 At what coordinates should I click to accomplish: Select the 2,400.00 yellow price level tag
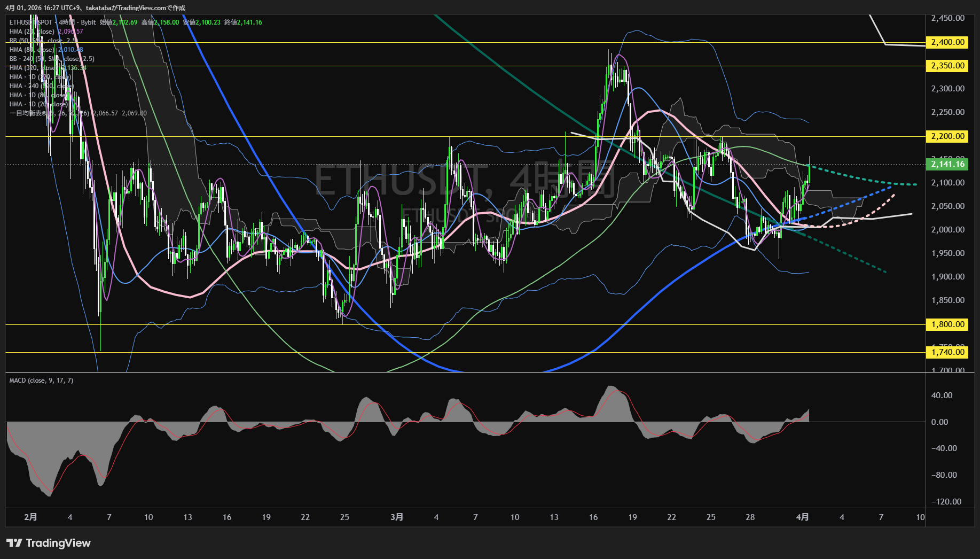click(x=947, y=42)
